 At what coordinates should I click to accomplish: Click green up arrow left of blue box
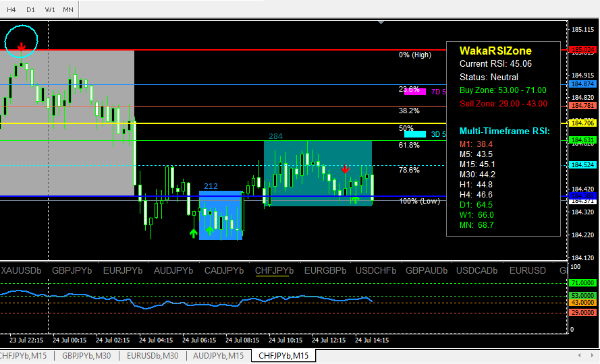pos(194,233)
